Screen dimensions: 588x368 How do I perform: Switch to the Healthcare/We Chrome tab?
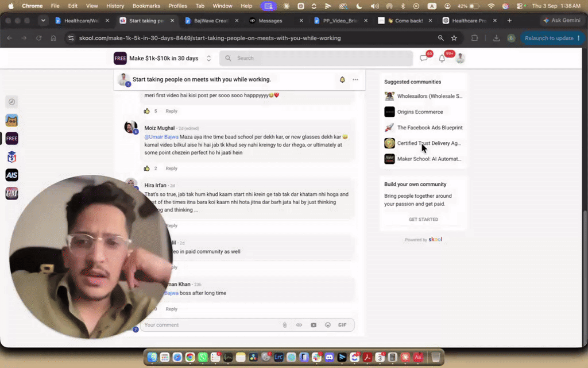pos(81,21)
